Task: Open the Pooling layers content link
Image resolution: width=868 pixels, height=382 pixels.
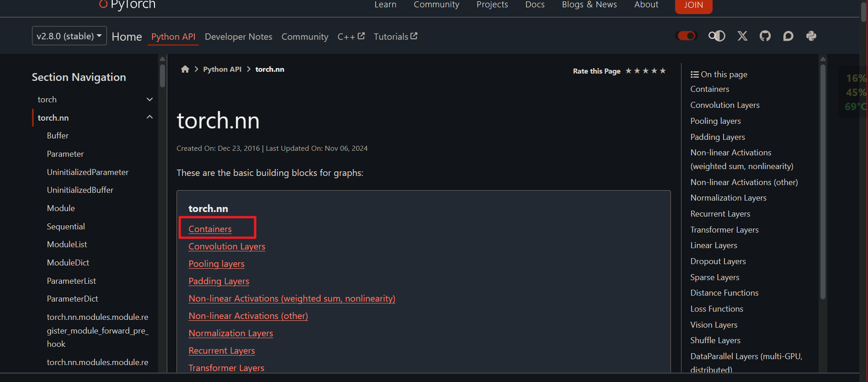Action: (216, 264)
